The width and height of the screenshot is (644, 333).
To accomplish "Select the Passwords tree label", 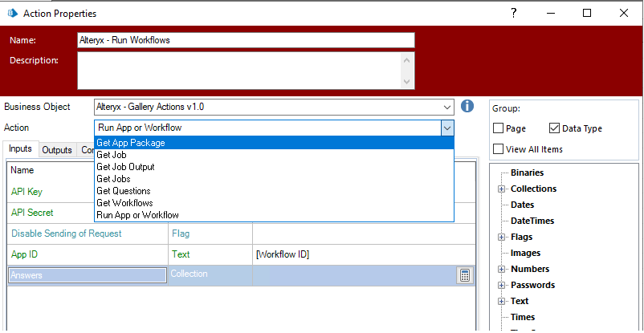I will [532, 285].
